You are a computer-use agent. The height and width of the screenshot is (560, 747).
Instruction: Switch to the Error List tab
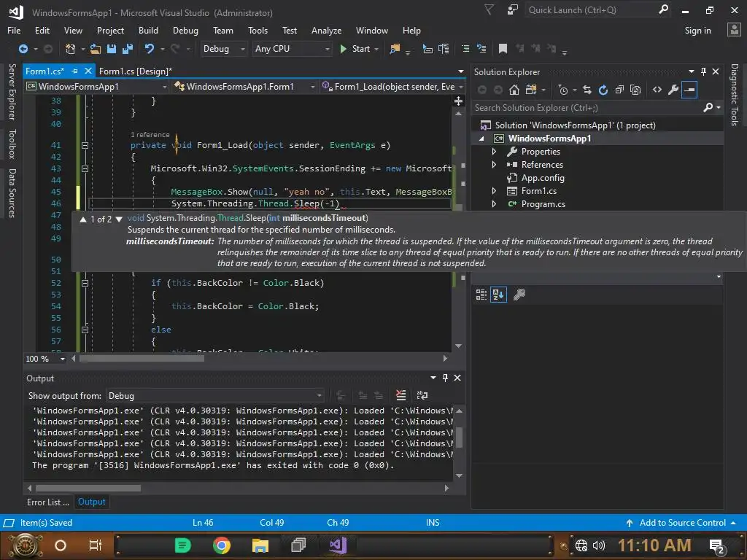47,502
